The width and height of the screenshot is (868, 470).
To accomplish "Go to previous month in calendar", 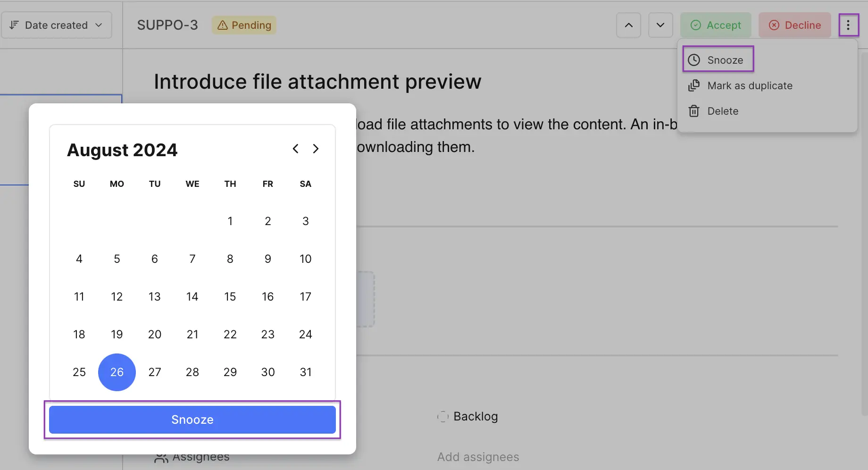I will click(295, 149).
